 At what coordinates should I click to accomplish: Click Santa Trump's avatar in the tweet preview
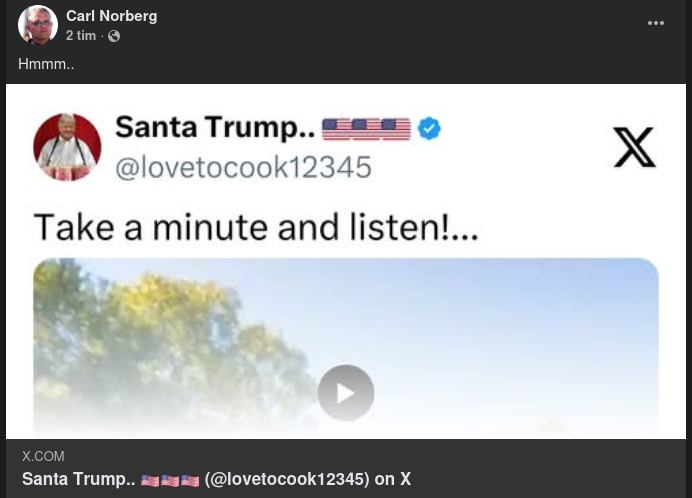point(67,146)
